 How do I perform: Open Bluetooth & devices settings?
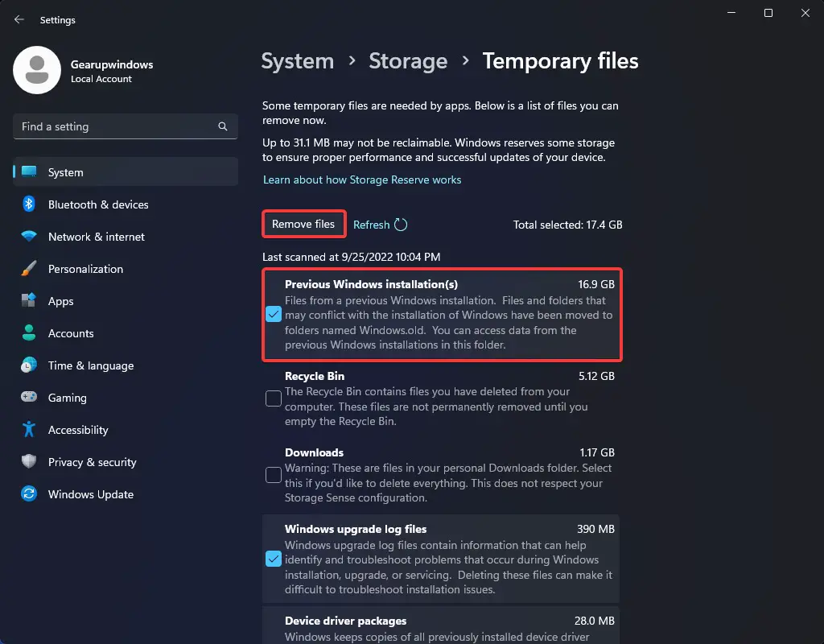98,204
